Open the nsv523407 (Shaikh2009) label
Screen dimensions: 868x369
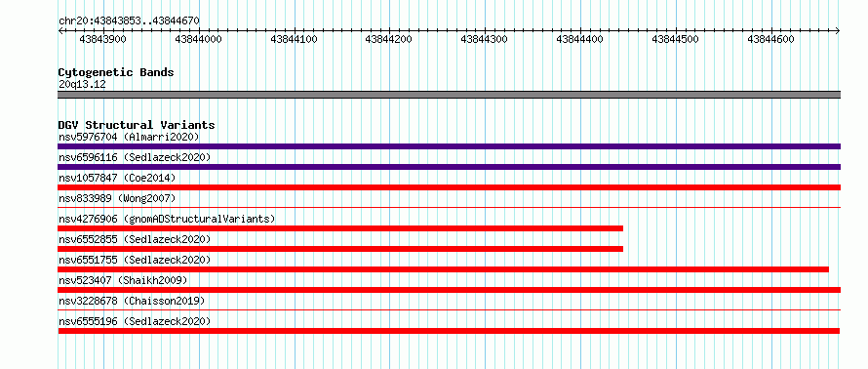tap(123, 280)
